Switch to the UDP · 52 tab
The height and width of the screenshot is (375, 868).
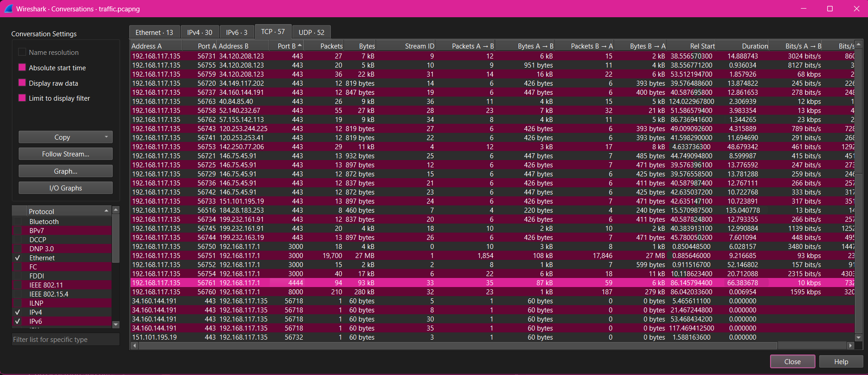(311, 32)
